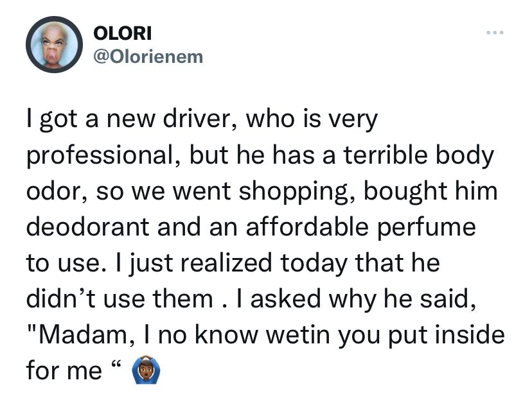The image size is (532, 405).
Task: Click the OLORI display name
Action: coord(123,33)
